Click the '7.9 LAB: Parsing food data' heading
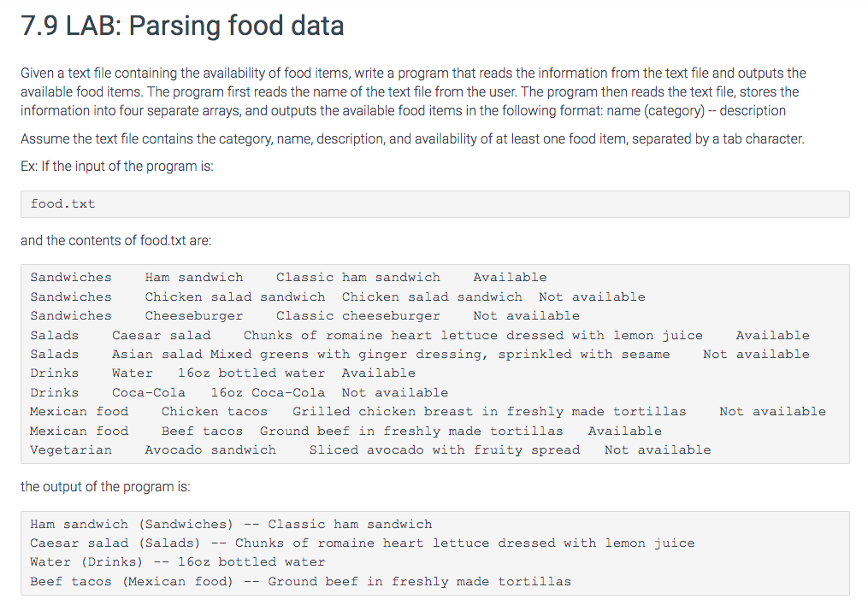 click(182, 26)
